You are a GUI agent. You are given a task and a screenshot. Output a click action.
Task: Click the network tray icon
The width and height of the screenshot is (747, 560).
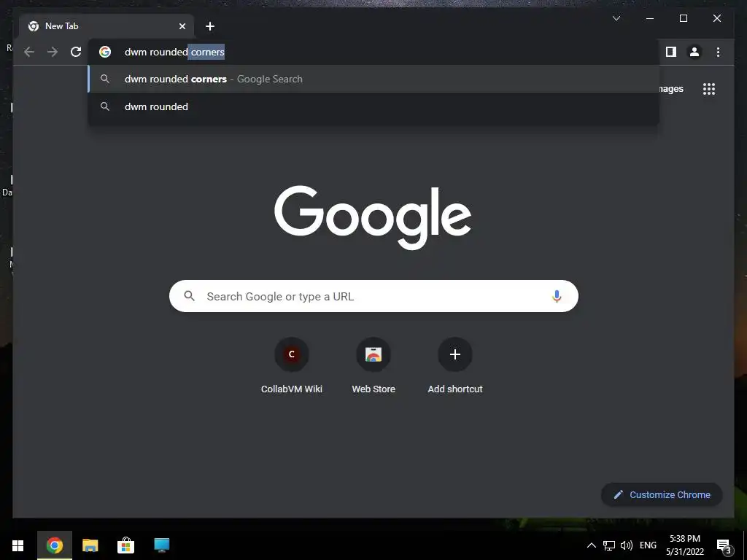[609, 545]
